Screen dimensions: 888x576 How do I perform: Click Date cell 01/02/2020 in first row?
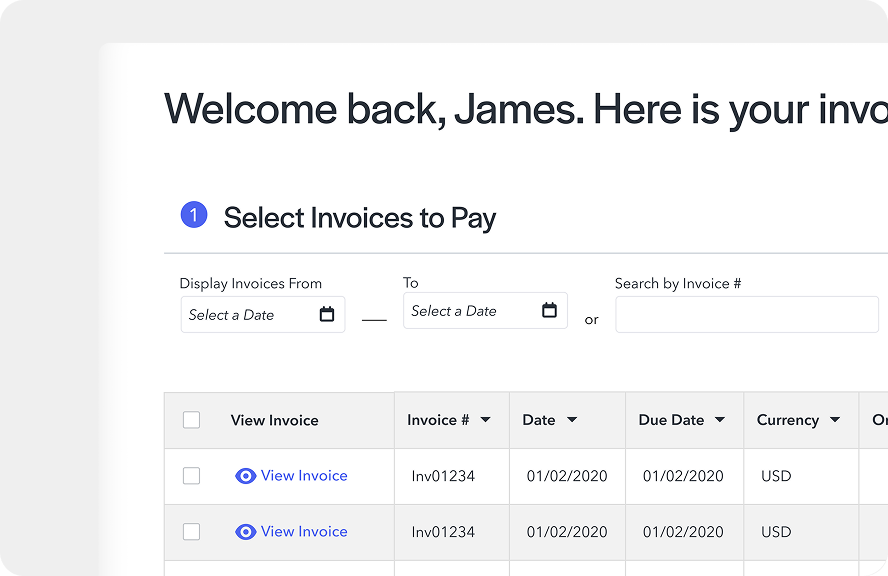point(567,476)
